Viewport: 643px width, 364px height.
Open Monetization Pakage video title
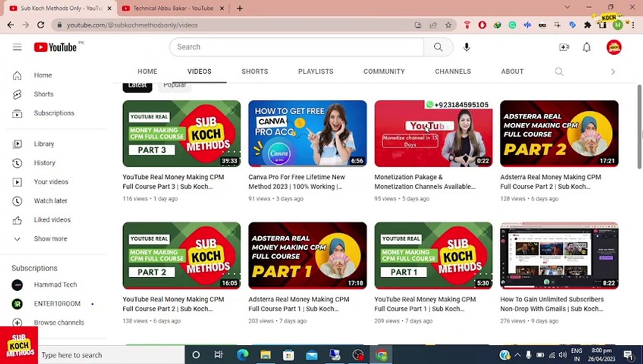coord(425,182)
